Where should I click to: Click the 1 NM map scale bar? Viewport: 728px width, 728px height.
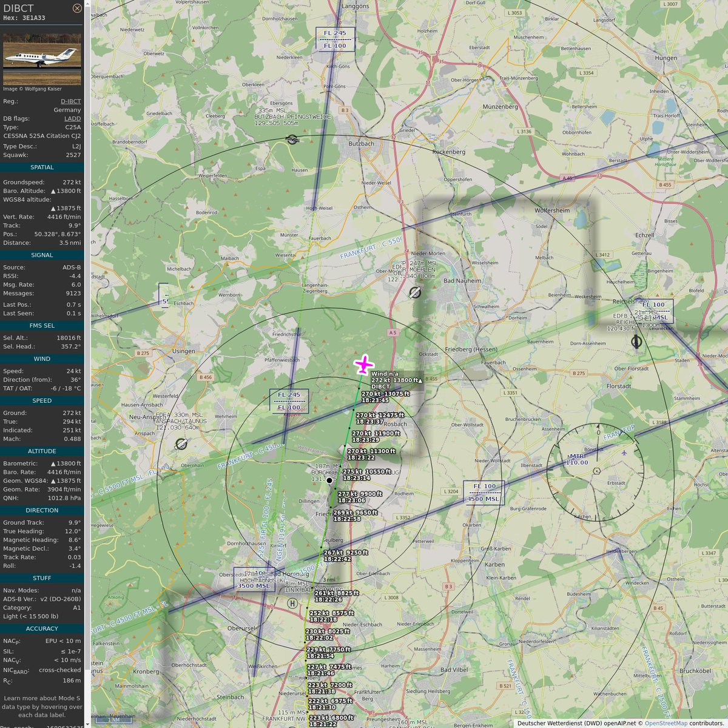pos(113,720)
